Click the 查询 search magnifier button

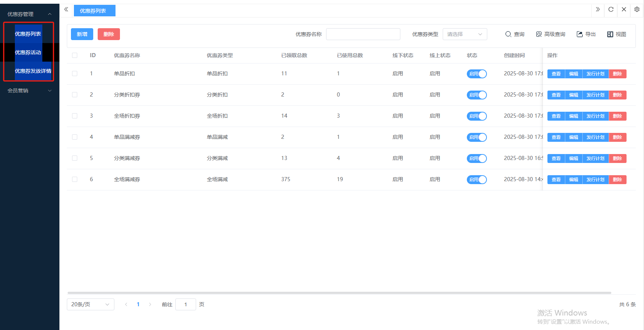pyautogui.click(x=515, y=34)
